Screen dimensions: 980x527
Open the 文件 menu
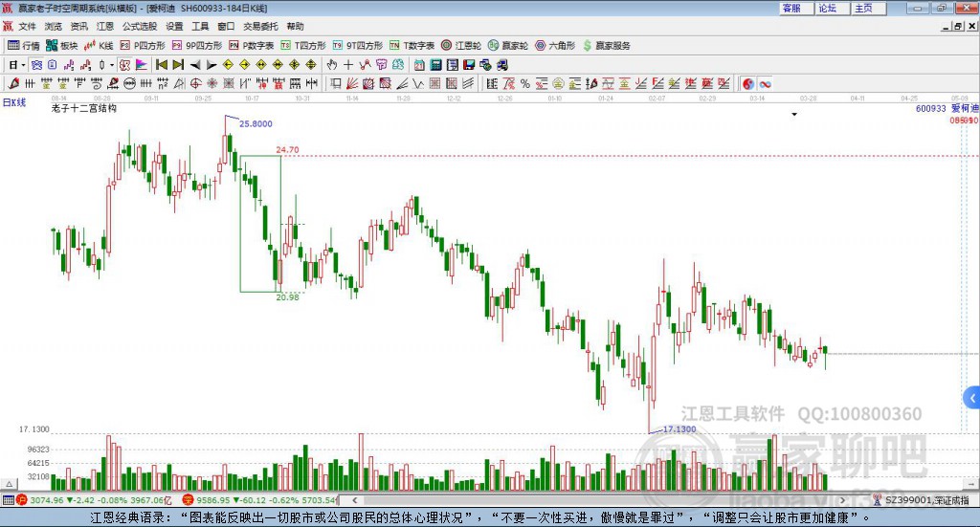coord(28,26)
